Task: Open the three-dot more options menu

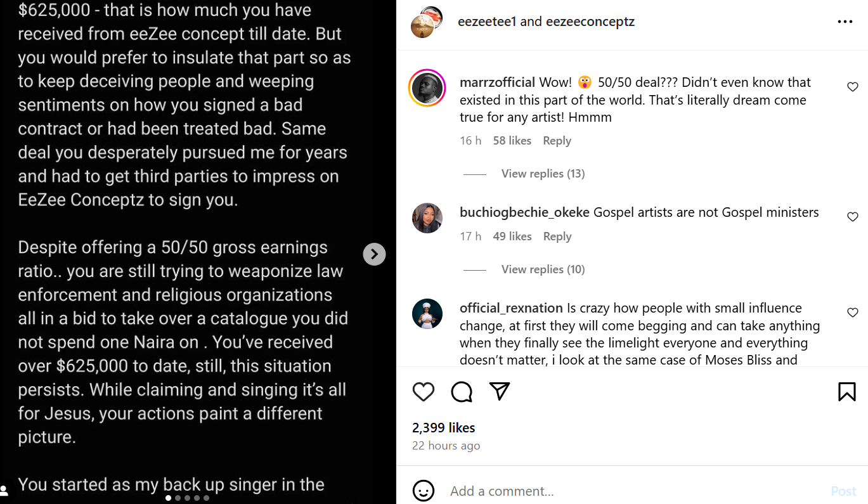Action: point(845,22)
